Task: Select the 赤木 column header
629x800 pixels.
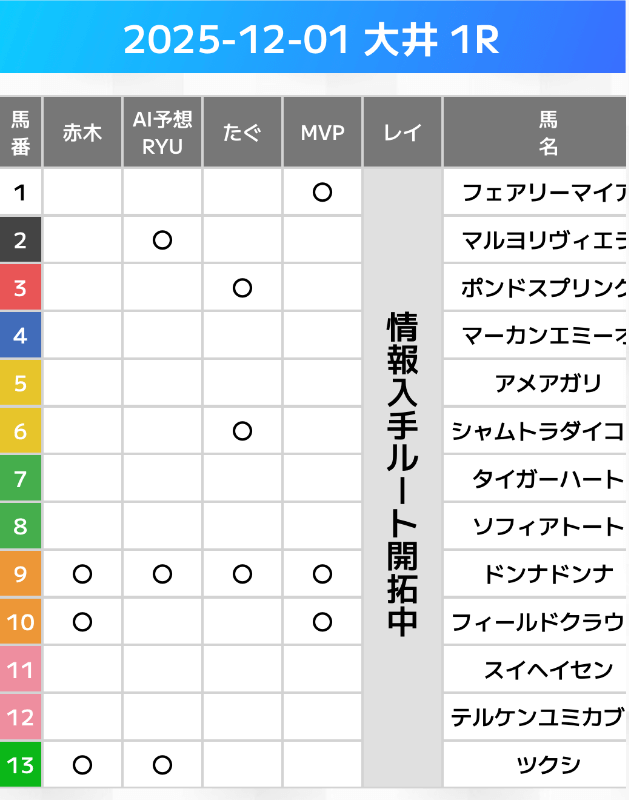Action: (x=83, y=132)
